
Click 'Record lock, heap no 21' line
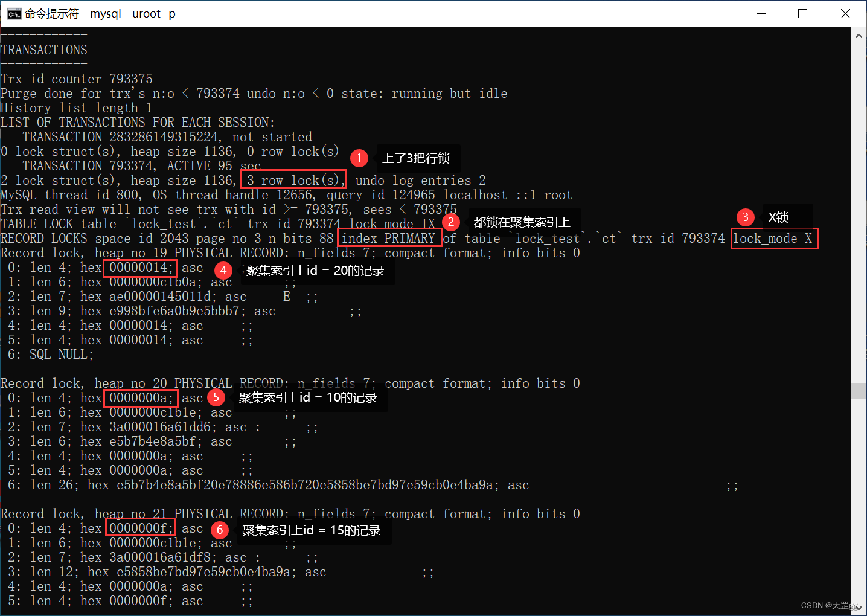[290, 514]
